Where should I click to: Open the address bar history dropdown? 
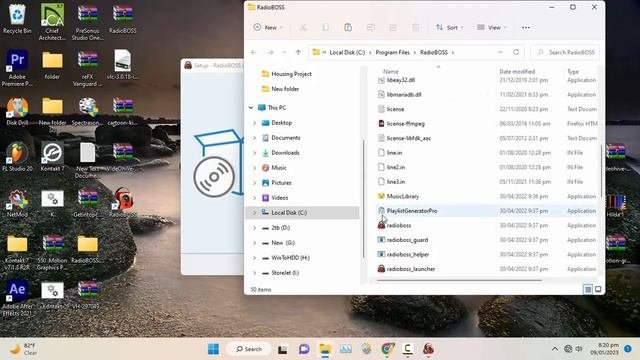coord(500,52)
